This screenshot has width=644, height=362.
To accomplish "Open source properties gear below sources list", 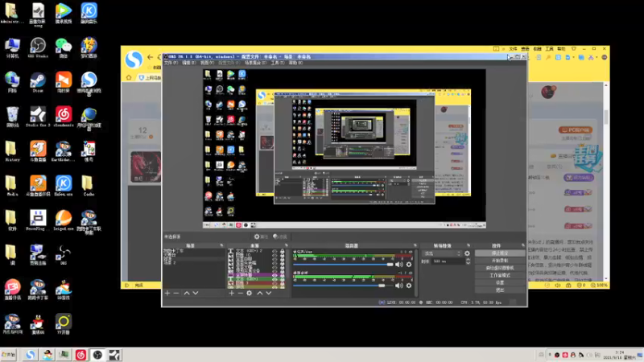I will click(250, 293).
